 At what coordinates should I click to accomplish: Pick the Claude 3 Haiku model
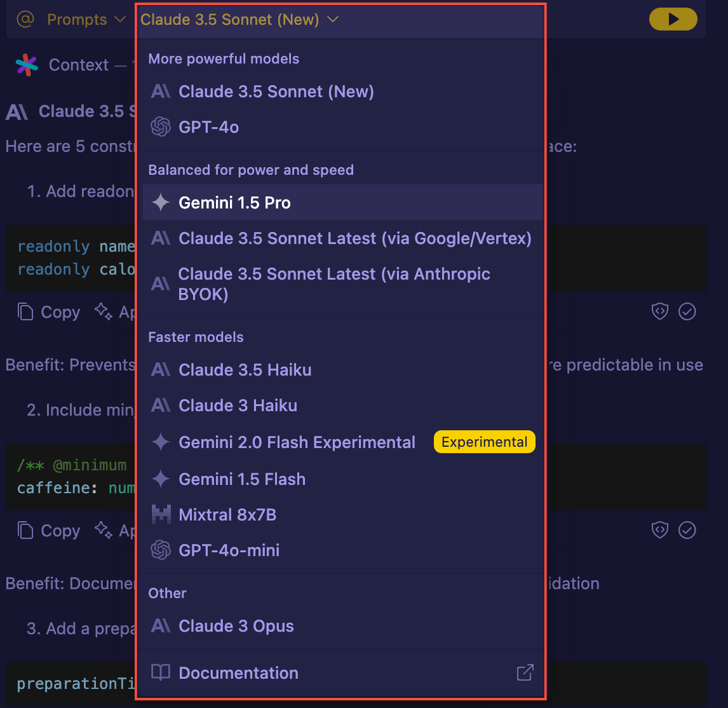coord(342,405)
